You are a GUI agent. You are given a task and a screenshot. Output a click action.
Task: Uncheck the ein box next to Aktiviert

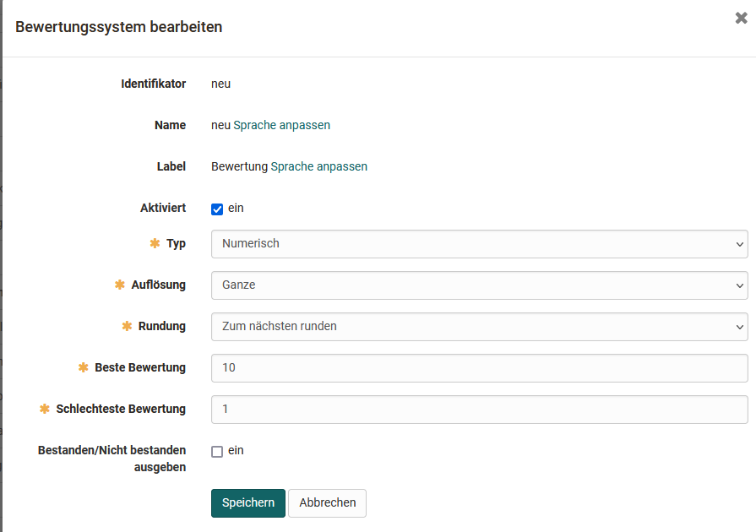click(217, 208)
